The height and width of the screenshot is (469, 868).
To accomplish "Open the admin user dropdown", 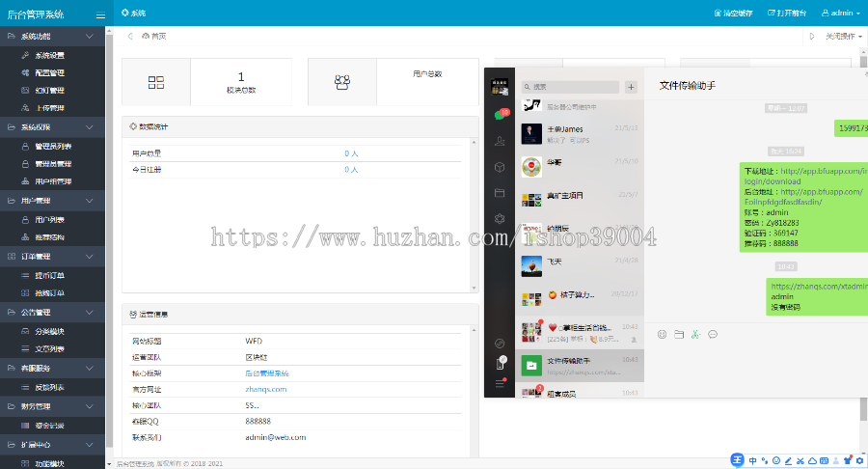I will [840, 13].
